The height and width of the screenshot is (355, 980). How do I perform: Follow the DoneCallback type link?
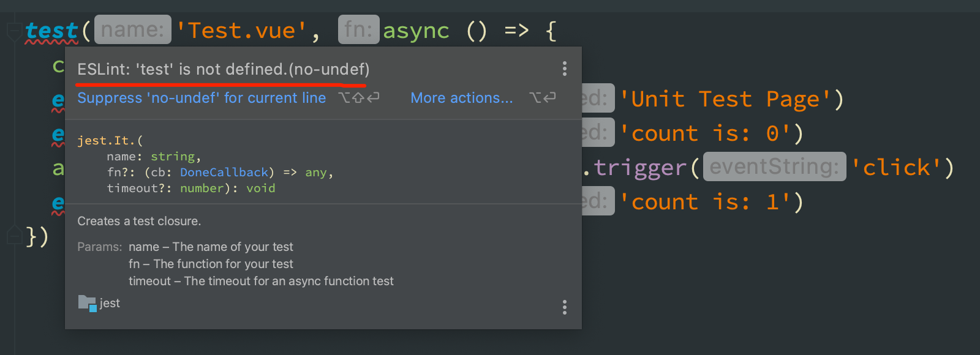(224, 173)
